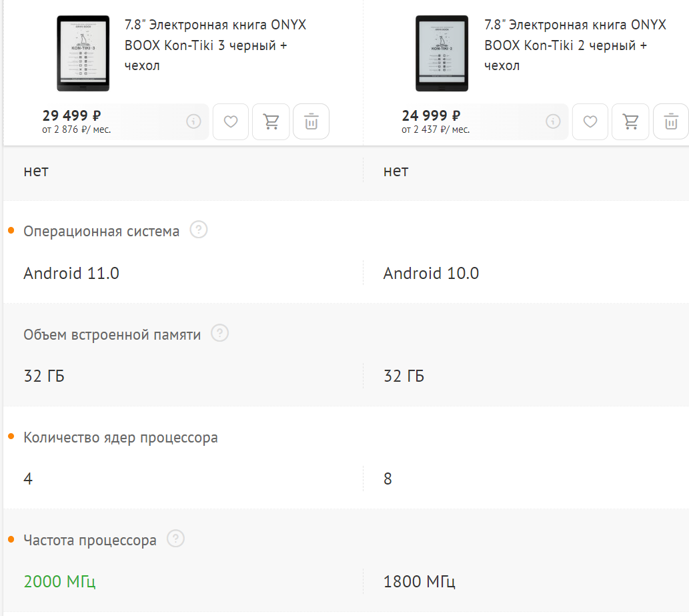689x616 pixels.
Task: Click installment text от 2 437 ₽/ мес.
Action: [x=436, y=129]
